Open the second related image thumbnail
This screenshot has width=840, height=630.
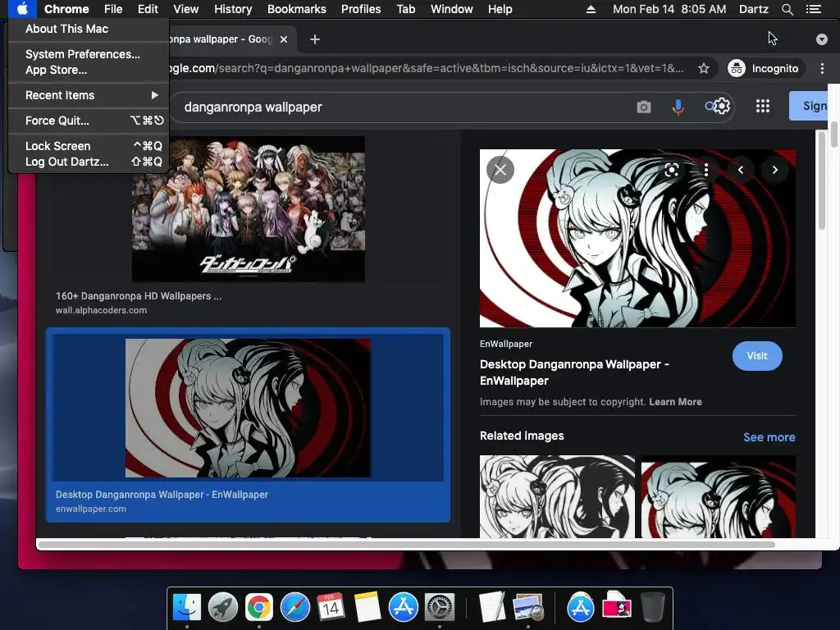point(719,496)
